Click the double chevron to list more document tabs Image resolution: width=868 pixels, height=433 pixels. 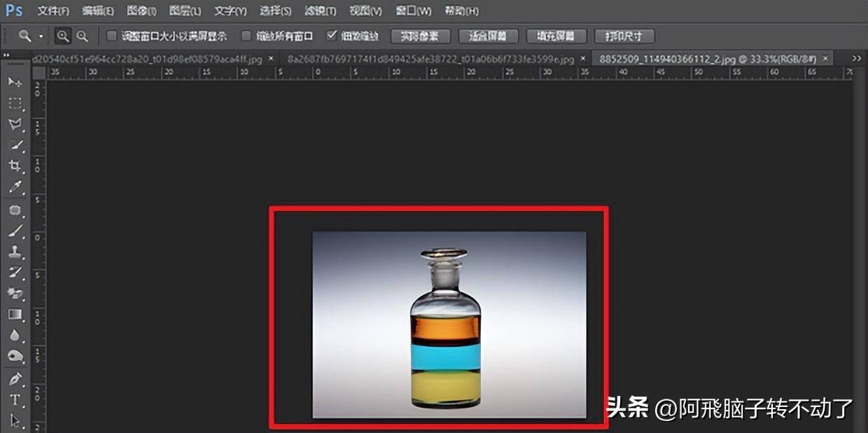(855, 58)
